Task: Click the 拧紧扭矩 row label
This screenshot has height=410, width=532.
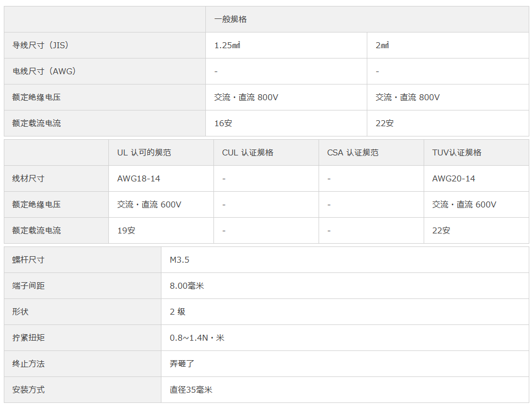Action: 29,338
